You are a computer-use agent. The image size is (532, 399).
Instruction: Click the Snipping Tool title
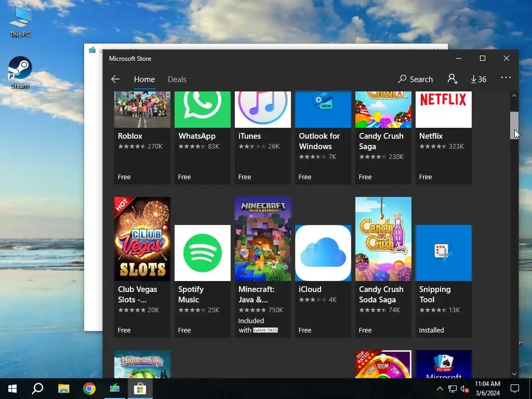pos(435,295)
